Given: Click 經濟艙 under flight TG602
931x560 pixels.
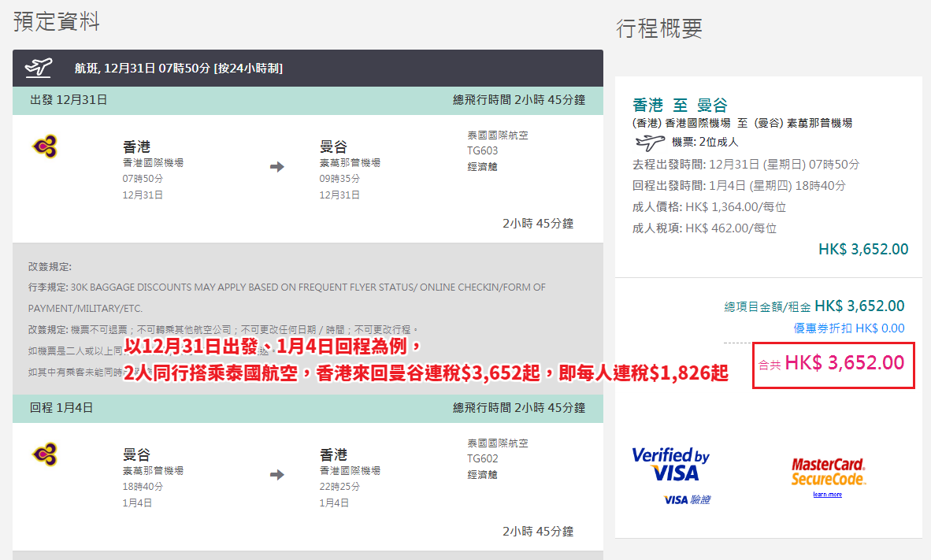Looking at the screenshot, I should tap(483, 475).
